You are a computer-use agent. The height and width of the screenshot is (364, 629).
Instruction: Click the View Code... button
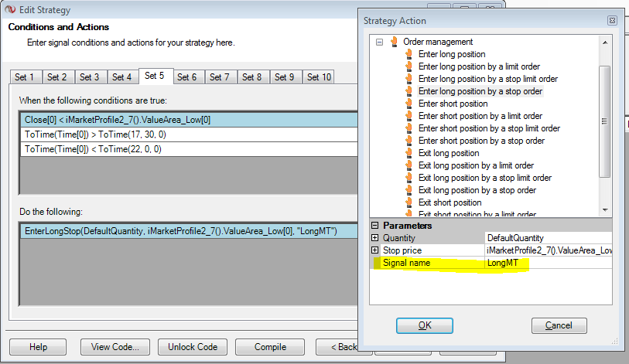point(115,347)
